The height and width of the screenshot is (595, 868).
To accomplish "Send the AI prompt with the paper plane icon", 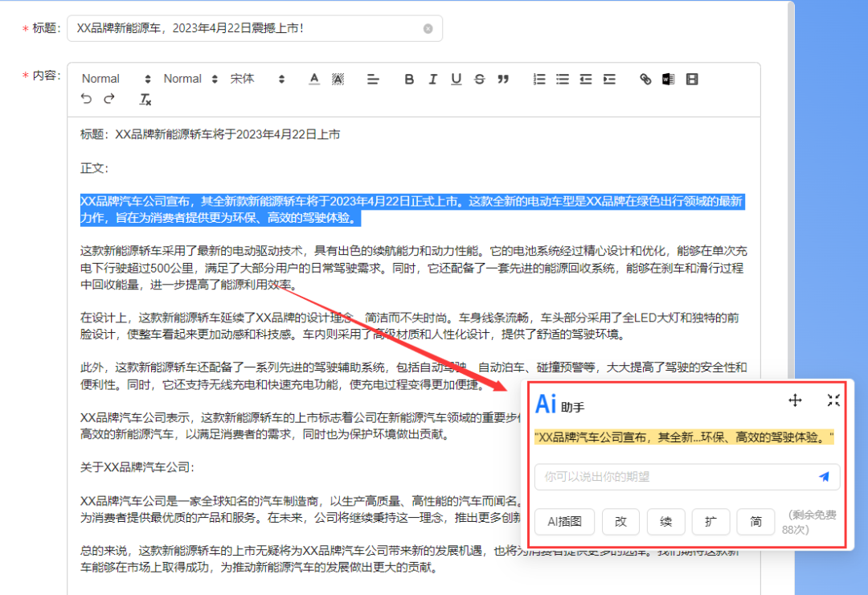I will point(825,477).
